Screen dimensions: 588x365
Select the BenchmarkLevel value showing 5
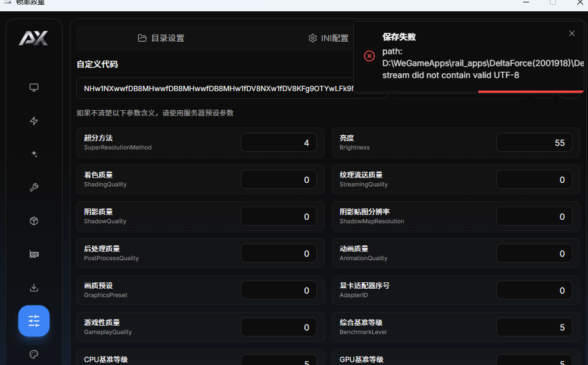534,327
